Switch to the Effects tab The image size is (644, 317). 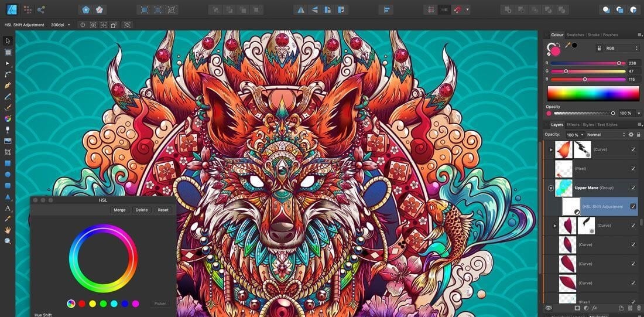[x=573, y=125]
